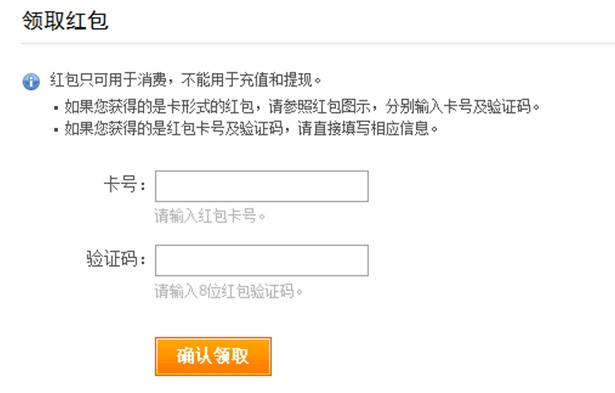This screenshot has height=393, width=615.
Task: Click the colon after the 验证码 label
Action: pos(143,260)
